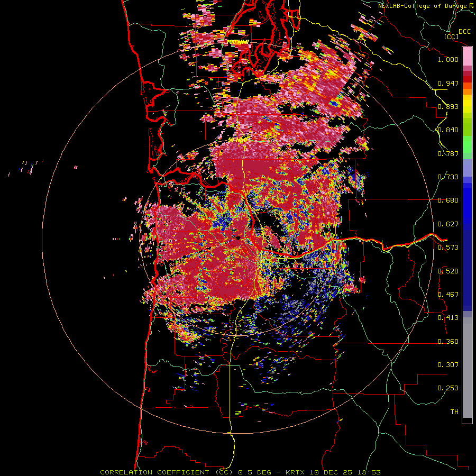Select the 0.307 legend value
The image size is (476, 476).
click(x=448, y=365)
